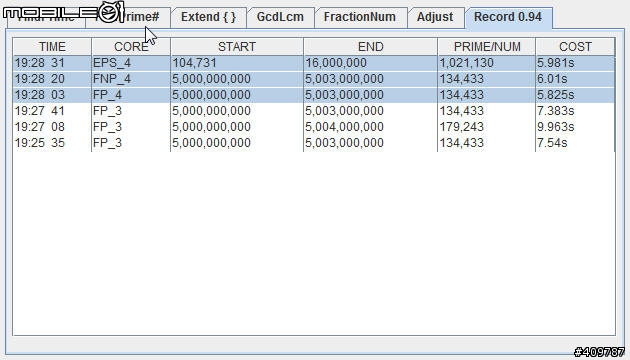
Task: Click the EPS_4 core cell
Action: click(131, 63)
